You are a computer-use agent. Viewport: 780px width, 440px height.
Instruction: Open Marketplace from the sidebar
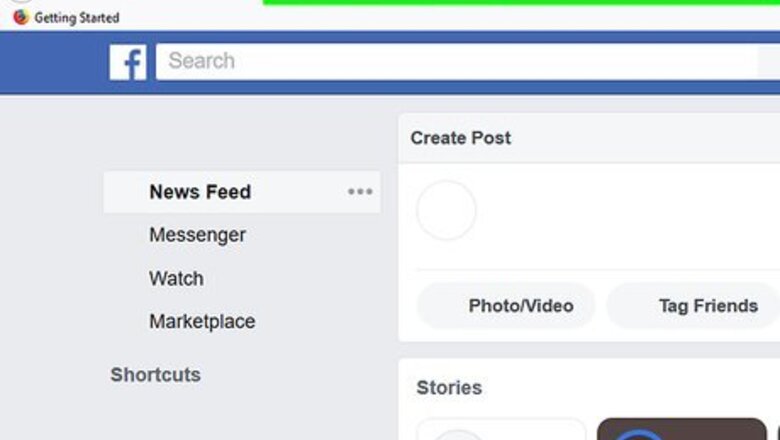point(202,322)
